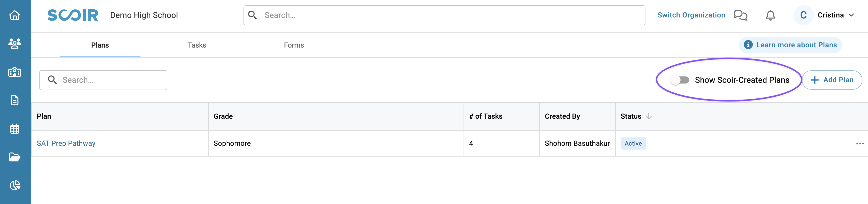This screenshot has width=868, height=204.
Task: Open the messages chat bubbles icon
Action: [x=740, y=15]
